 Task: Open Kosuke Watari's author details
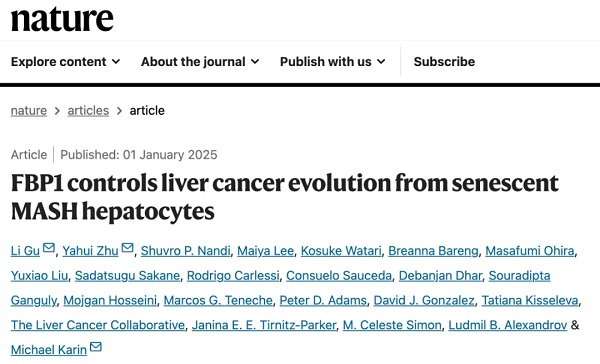[x=341, y=251]
